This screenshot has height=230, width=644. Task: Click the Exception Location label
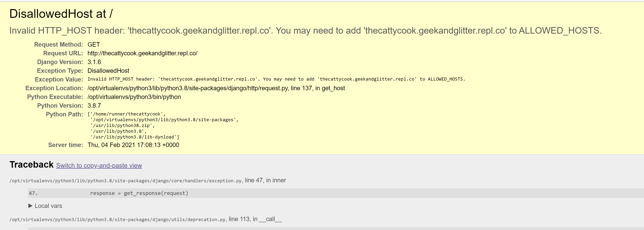pyautogui.click(x=54, y=88)
